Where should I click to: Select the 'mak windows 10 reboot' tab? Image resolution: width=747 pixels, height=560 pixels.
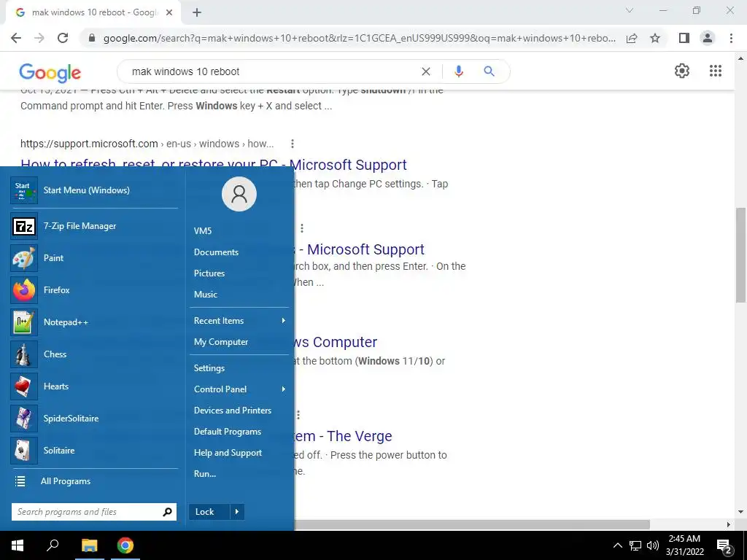pyautogui.click(x=93, y=13)
